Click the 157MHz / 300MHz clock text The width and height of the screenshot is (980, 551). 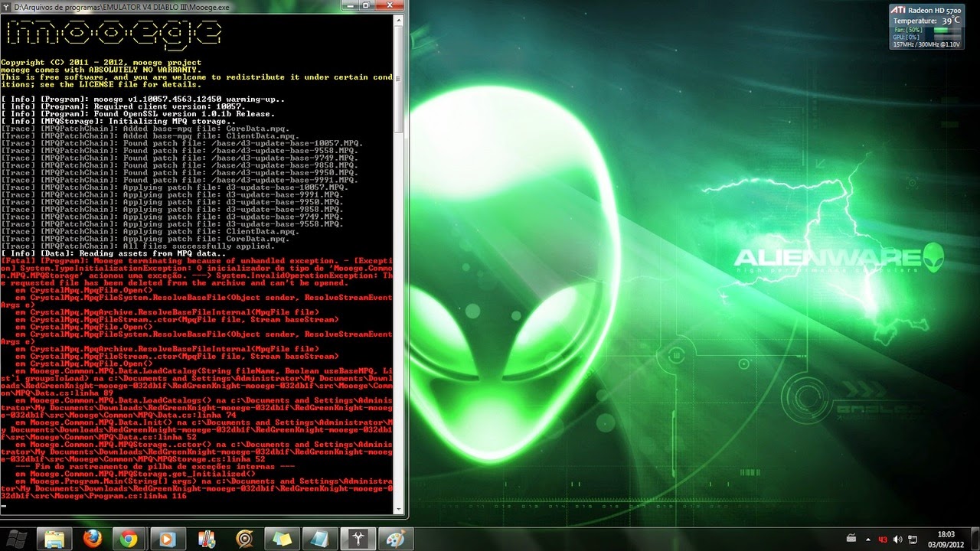(926, 44)
